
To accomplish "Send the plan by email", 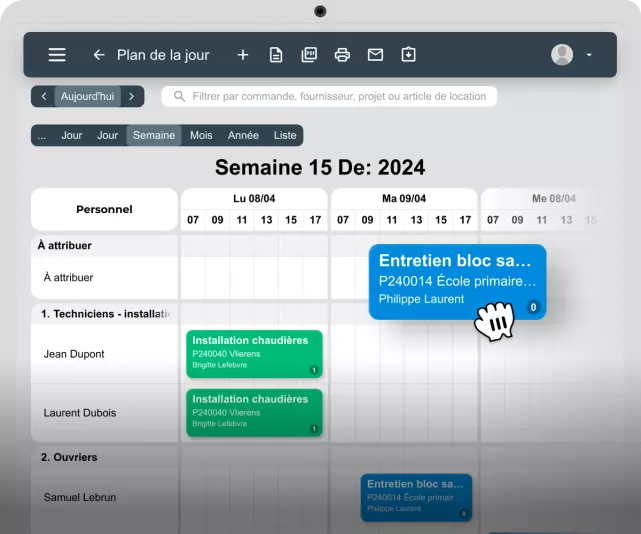I will tap(375, 55).
